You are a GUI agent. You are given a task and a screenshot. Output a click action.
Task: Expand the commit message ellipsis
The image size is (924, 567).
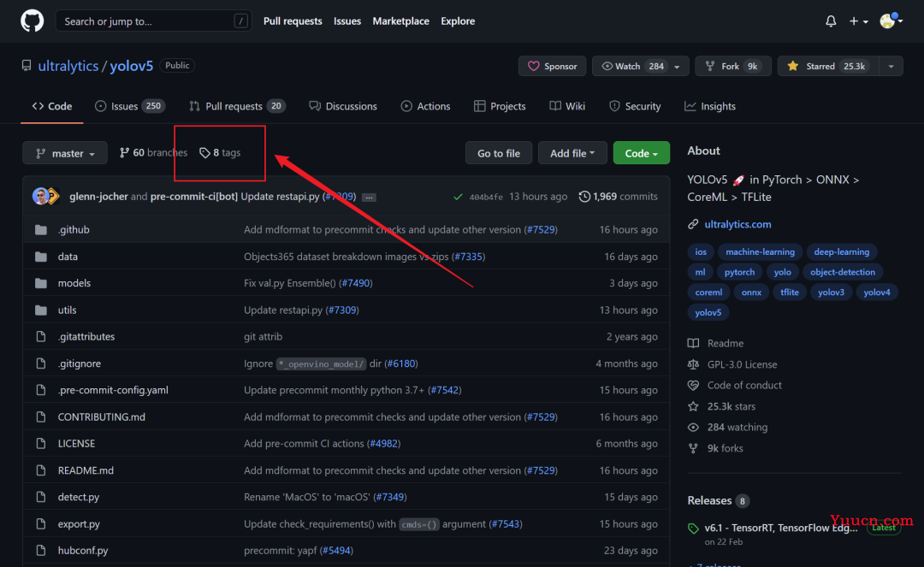[369, 198]
